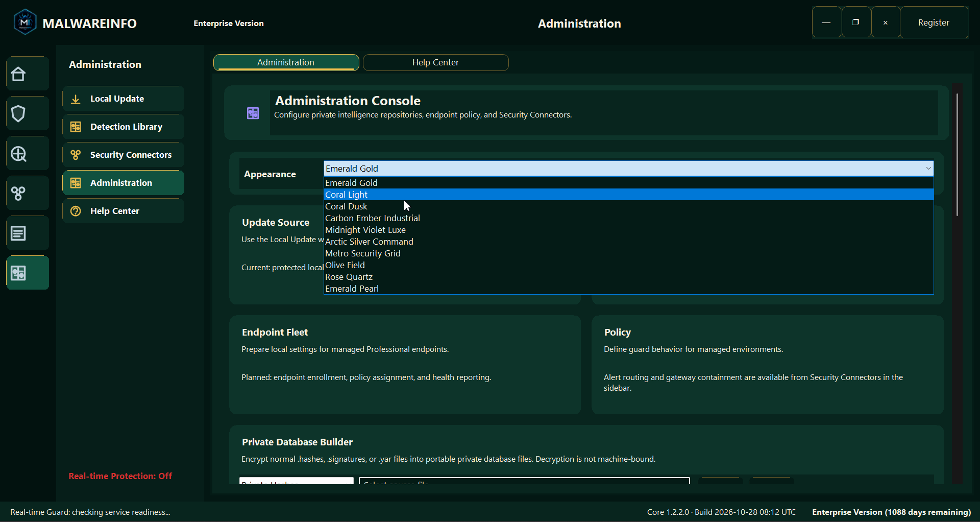Open the connectors icon in left rail
The width and height of the screenshot is (980, 522).
click(x=28, y=194)
